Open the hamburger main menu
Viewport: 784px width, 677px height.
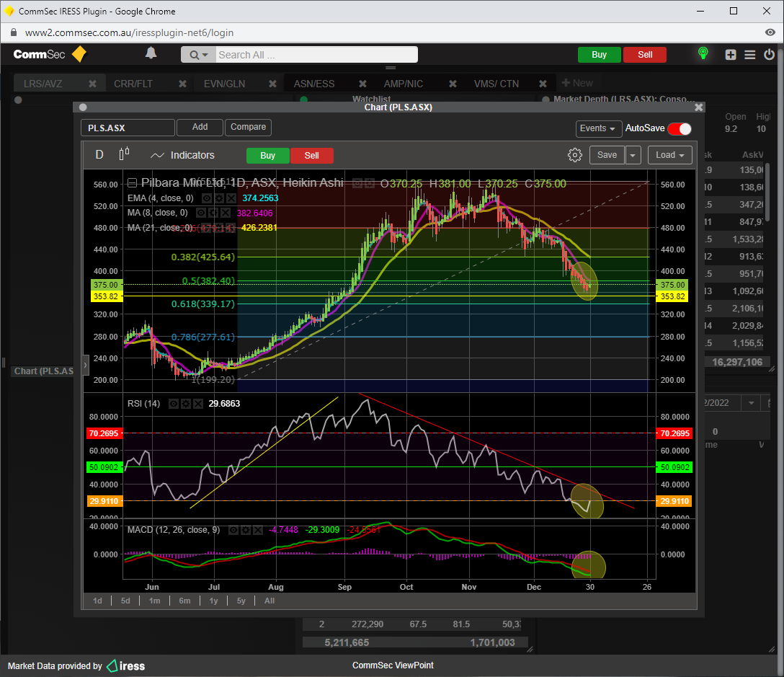coord(750,55)
